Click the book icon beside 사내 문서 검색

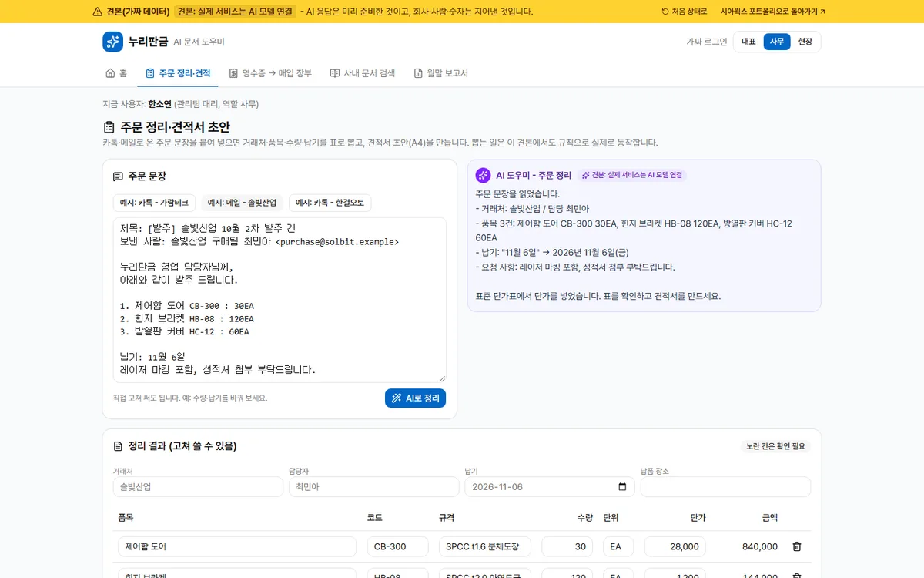pos(335,73)
